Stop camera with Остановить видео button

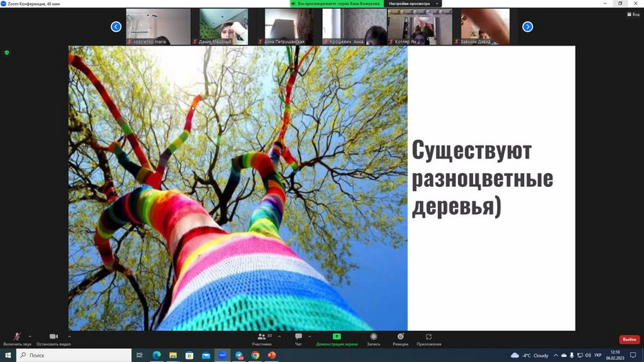[x=54, y=338]
